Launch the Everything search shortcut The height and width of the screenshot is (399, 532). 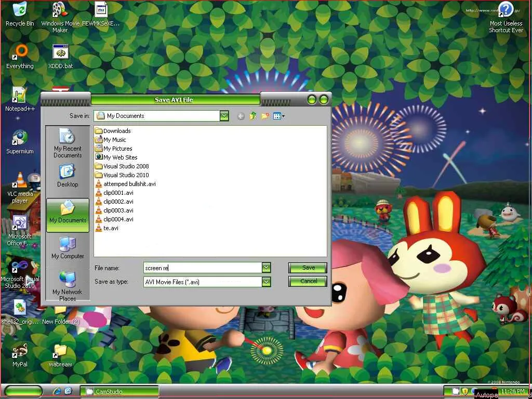click(x=20, y=57)
